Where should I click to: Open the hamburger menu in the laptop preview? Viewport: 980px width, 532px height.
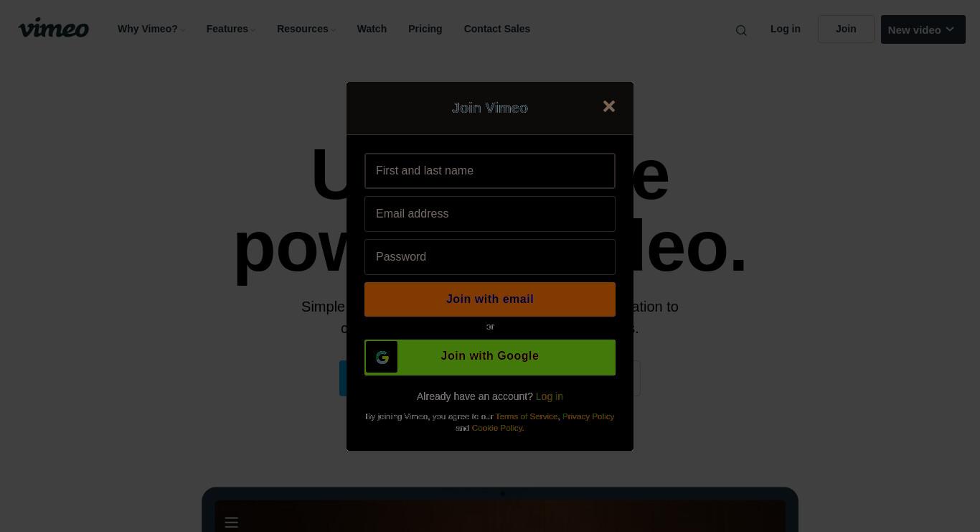coord(231,523)
